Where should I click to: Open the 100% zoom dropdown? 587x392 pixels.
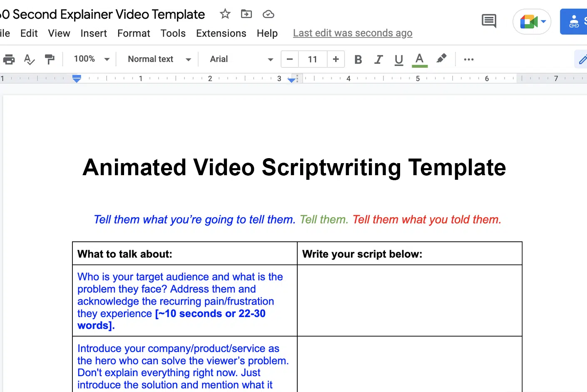click(x=92, y=59)
